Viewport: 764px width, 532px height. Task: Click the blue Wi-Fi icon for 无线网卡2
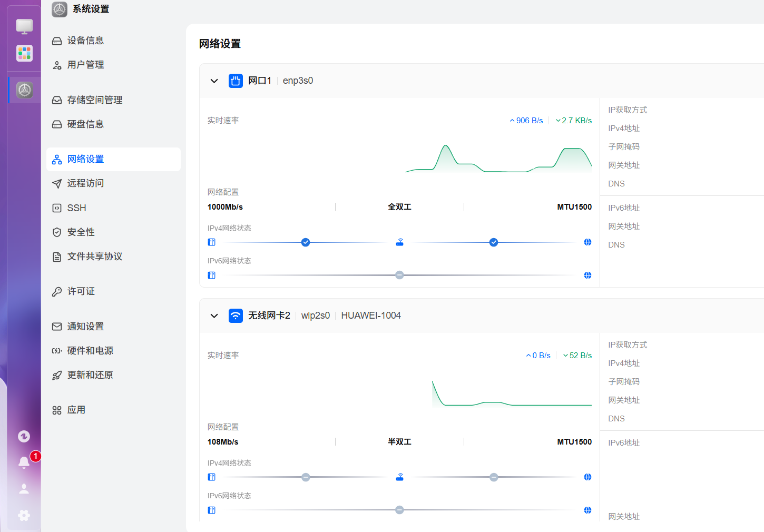tap(236, 316)
